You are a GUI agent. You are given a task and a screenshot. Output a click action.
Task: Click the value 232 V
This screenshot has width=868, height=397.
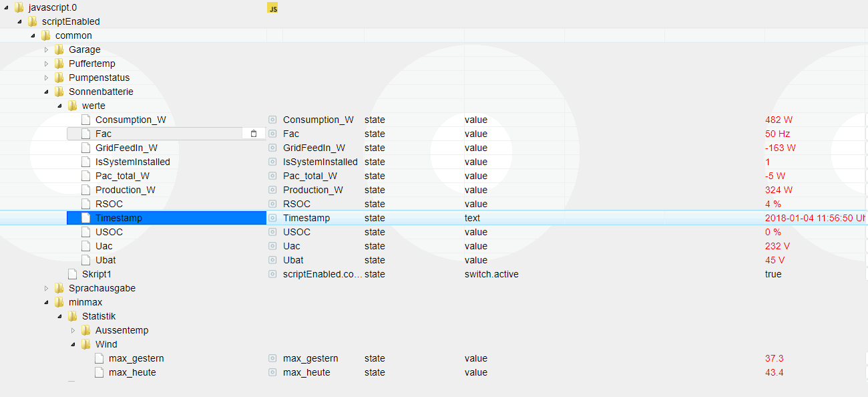point(777,246)
